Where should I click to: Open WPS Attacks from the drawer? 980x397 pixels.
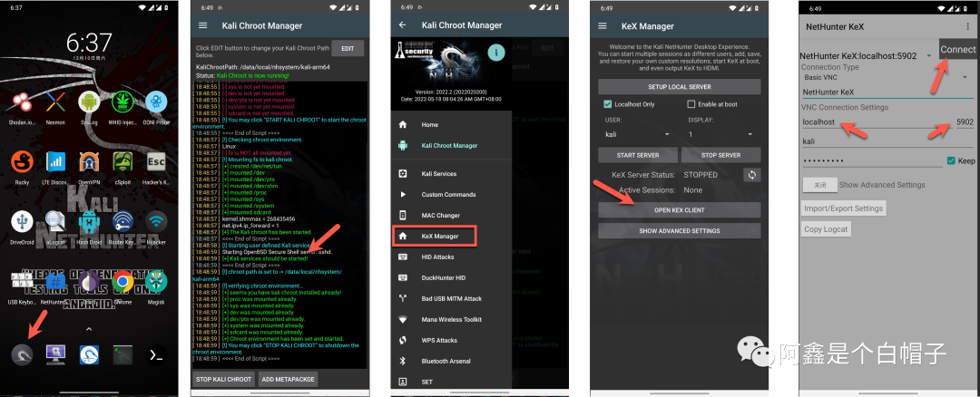tap(451, 340)
